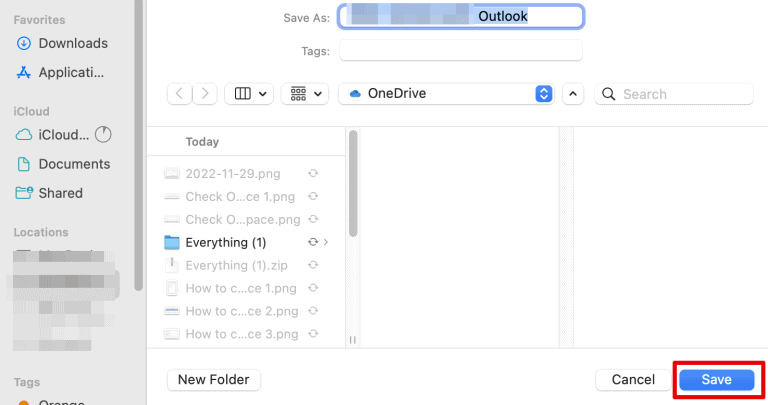Click the iCloud storage pie indicator

(x=103, y=134)
